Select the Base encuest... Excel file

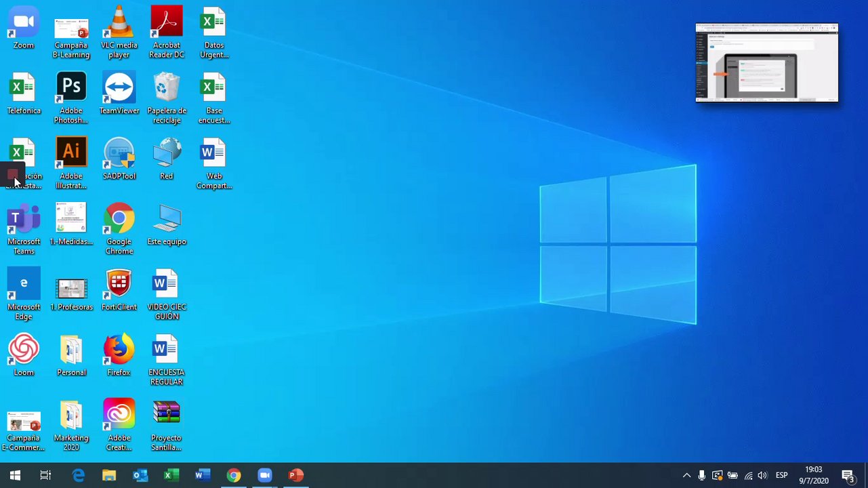pos(214,98)
